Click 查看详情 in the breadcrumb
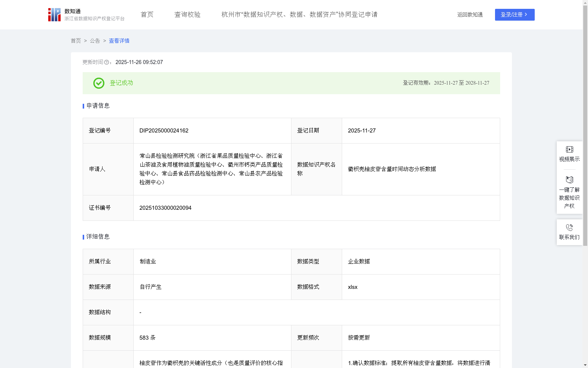This screenshot has width=588, height=368. point(119,41)
